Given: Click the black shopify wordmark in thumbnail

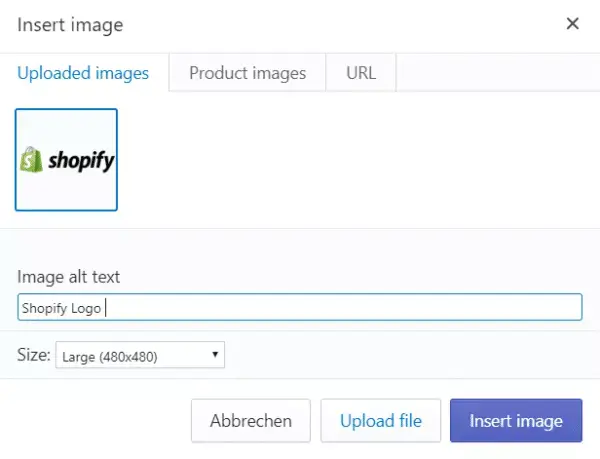Looking at the screenshot, I should 80,161.
